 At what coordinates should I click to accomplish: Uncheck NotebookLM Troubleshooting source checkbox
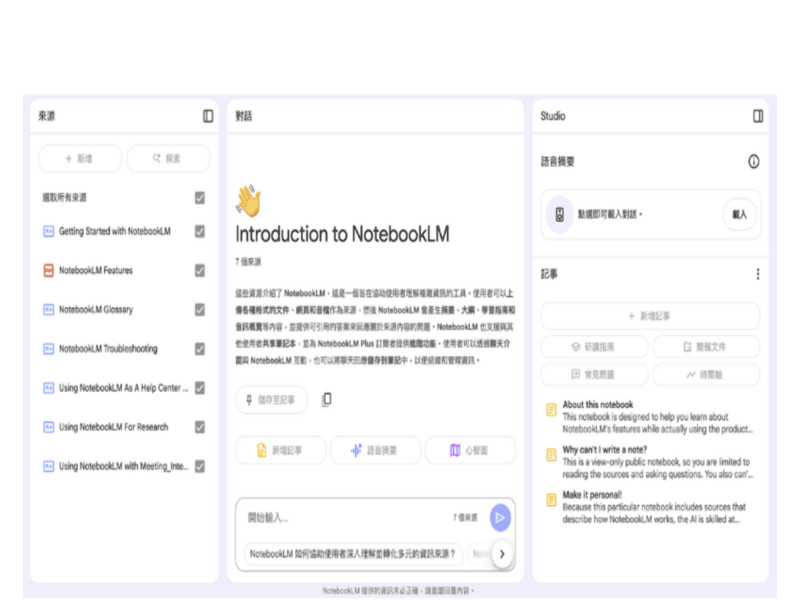pyautogui.click(x=200, y=349)
